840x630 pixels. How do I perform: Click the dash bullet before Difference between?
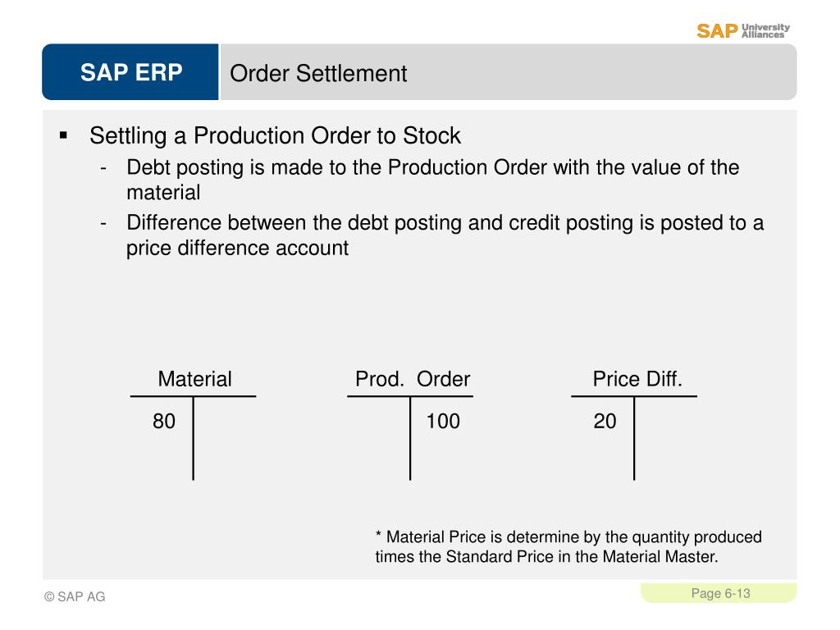pos(103,223)
